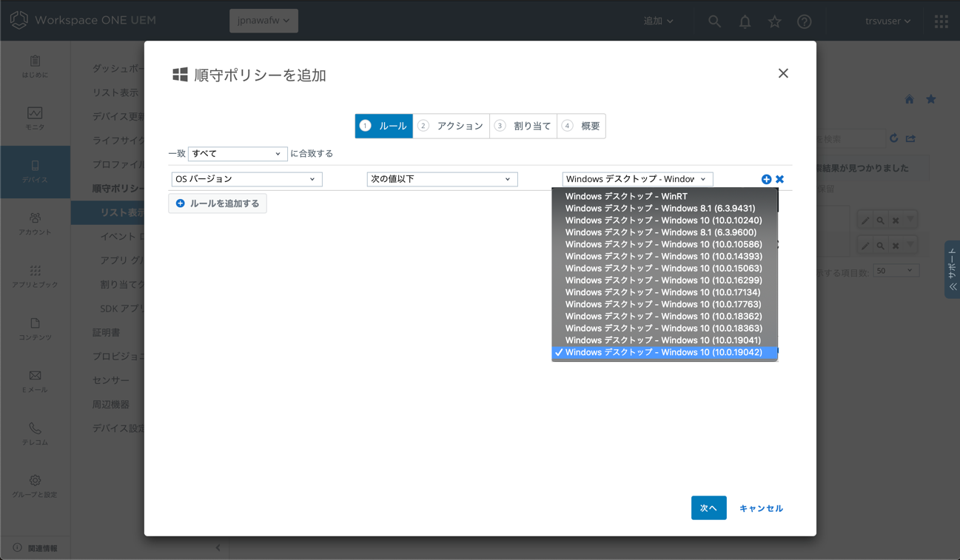This screenshot has width=960, height=560.
Task: Open the notifications bell icon
Action: [745, 21]
